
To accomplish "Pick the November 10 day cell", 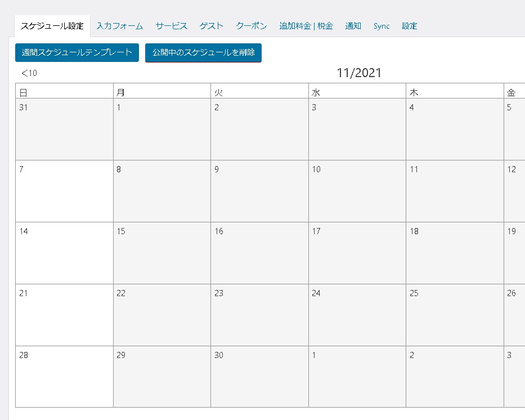I will (x=357, y=191).
